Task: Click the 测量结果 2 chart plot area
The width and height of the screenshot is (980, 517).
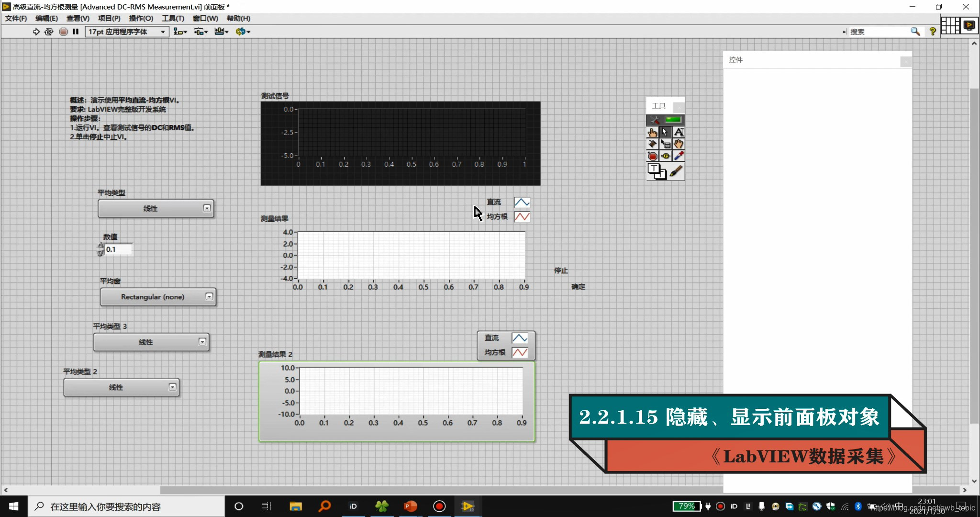Action: point(411,391)
